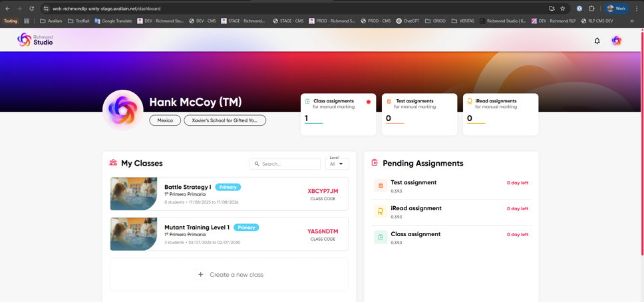The height and width of the screenshot is (302, 644).
Task: Click the Test assignments card icon
Action: click(x=389, y=100)
